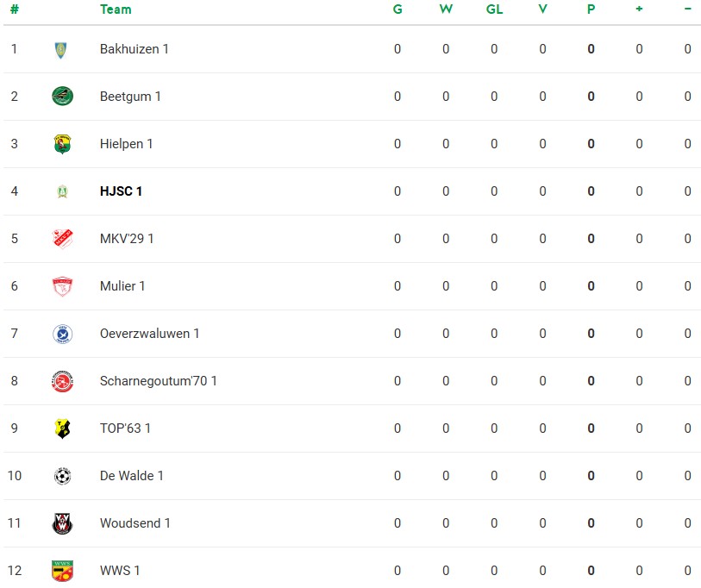Select the TOP'63 yellow-black crest
Screen dimensions: 701x588
[63, 428]
